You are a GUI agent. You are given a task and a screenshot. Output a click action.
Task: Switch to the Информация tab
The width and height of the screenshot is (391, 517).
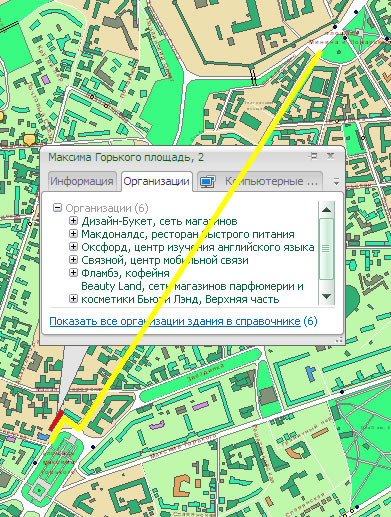point(82,181)
